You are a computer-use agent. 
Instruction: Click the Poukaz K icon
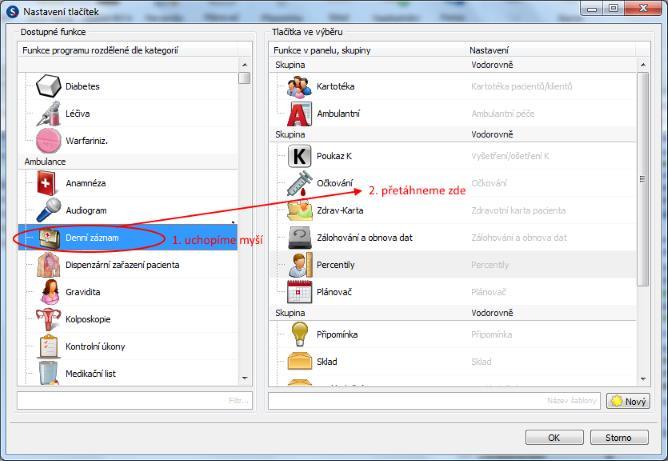tap(299, 156)
